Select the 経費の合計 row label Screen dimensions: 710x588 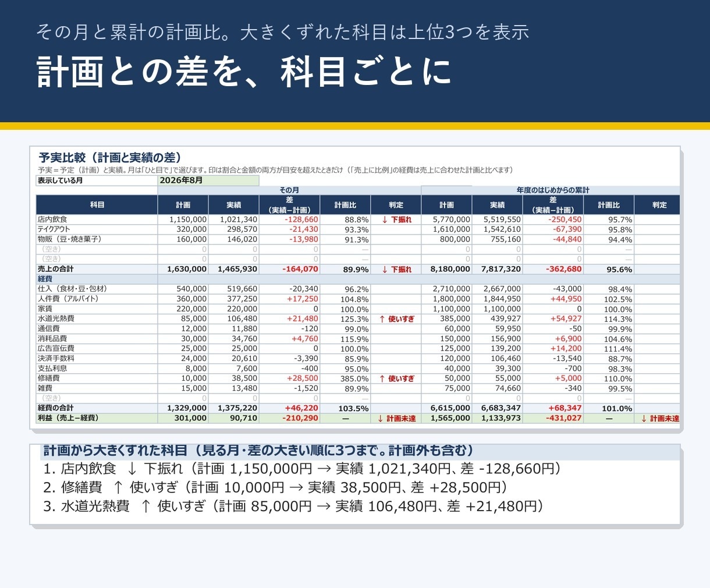(97, 408)
